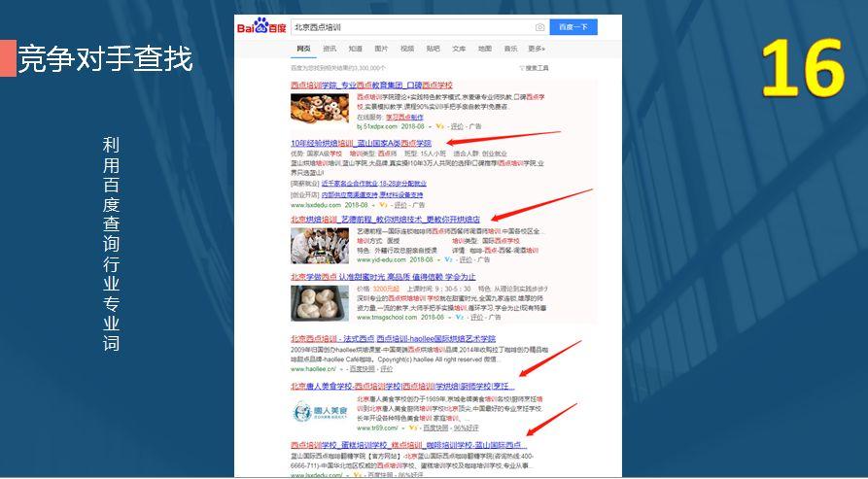Open the 视频 tab
Image resolution: width=868 pixels, height=479 pixels.
(x=407, y=49)
